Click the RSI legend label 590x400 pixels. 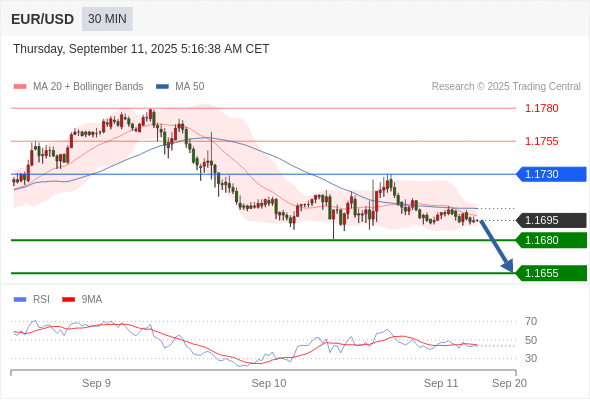[x=41, y=300]
